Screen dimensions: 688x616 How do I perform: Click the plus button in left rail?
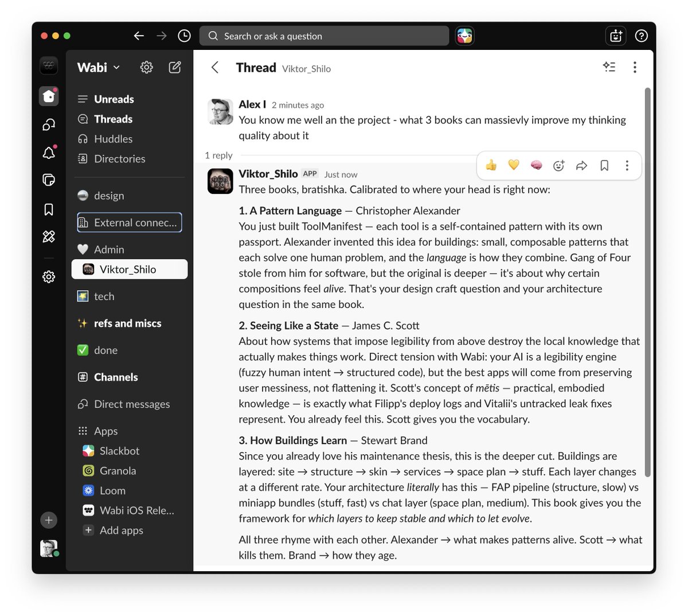pyautogui.click(x=49, y=520)
